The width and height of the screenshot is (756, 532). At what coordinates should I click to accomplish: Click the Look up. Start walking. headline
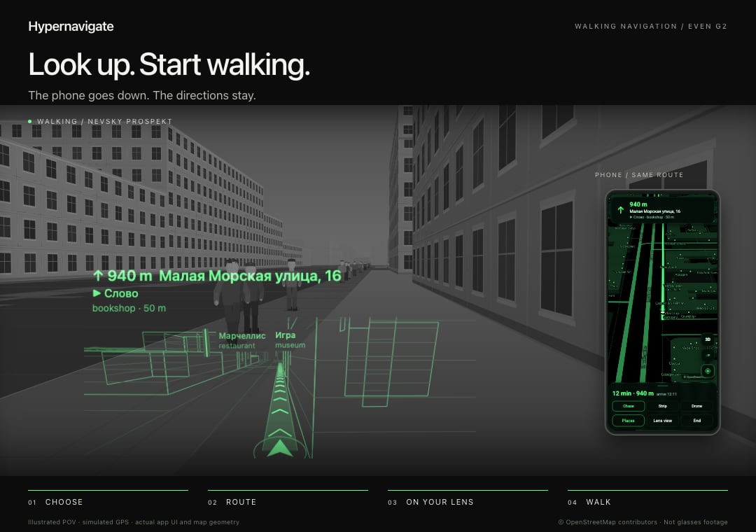click(169, 64)
